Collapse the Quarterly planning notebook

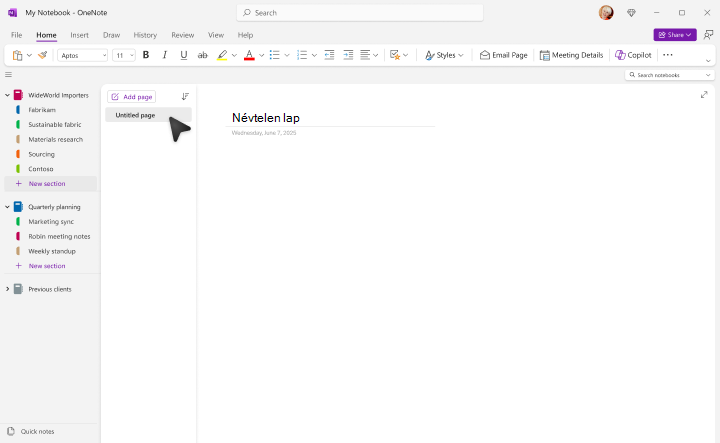[x=7, y=207]
